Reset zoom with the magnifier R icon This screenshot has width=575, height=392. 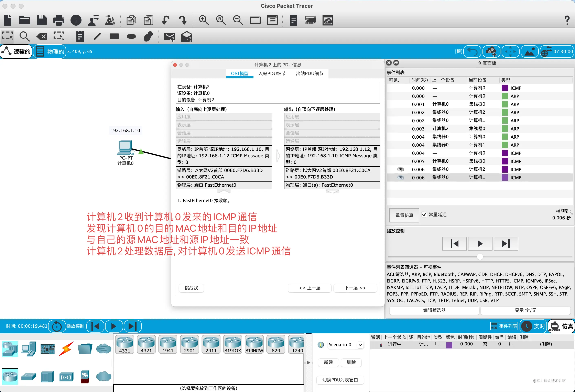221,20
